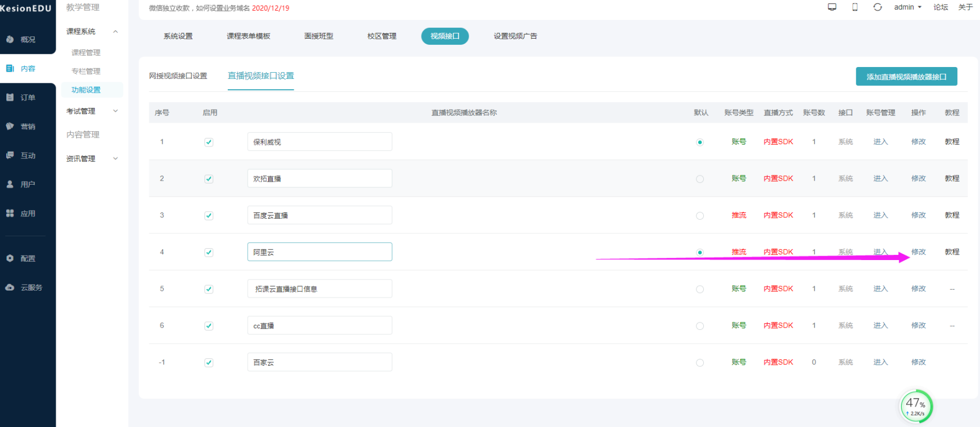Image resolution: width=980 pixels, height=427 pixels.
Task: Click the desktop monitor preview icon
Action: pyautogui.click(x=832, y=7)
